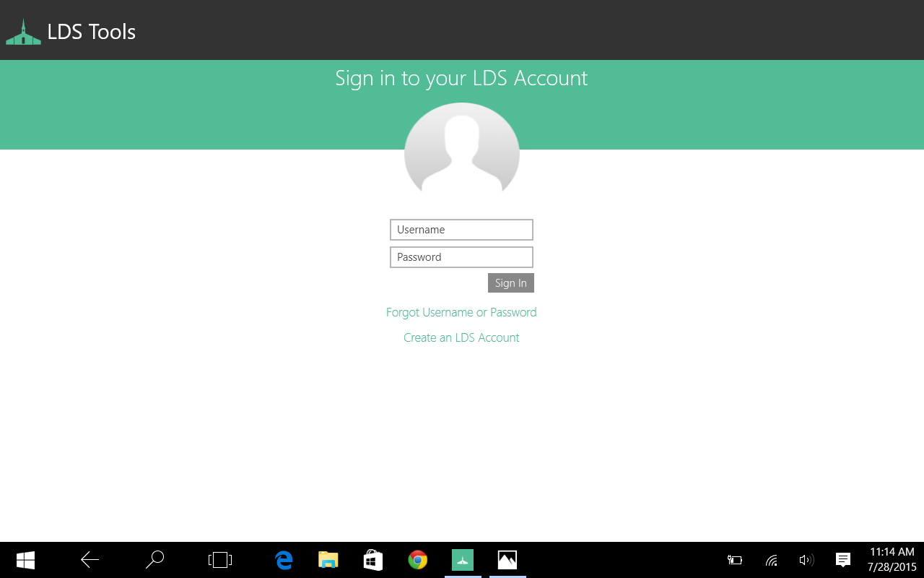
Task: Select Create an LDS Account
Action: pyautogui.click(x=461, y=337)
